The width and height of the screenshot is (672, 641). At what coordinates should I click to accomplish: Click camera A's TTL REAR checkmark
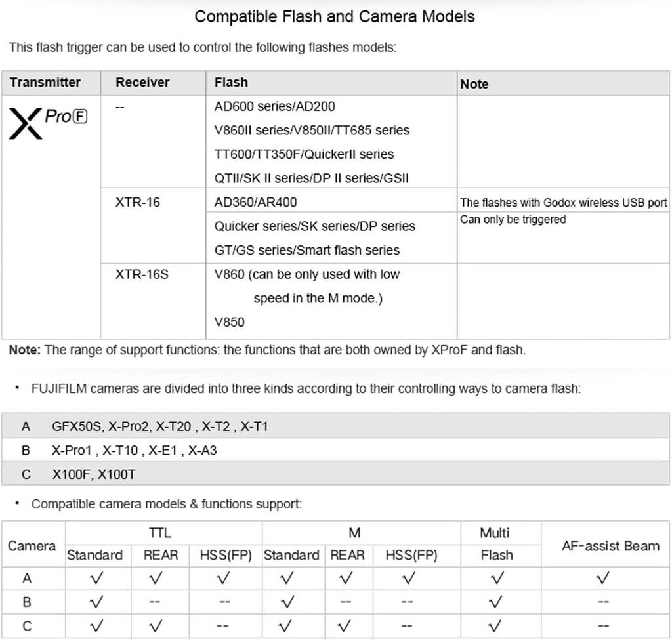coord(156,578)
